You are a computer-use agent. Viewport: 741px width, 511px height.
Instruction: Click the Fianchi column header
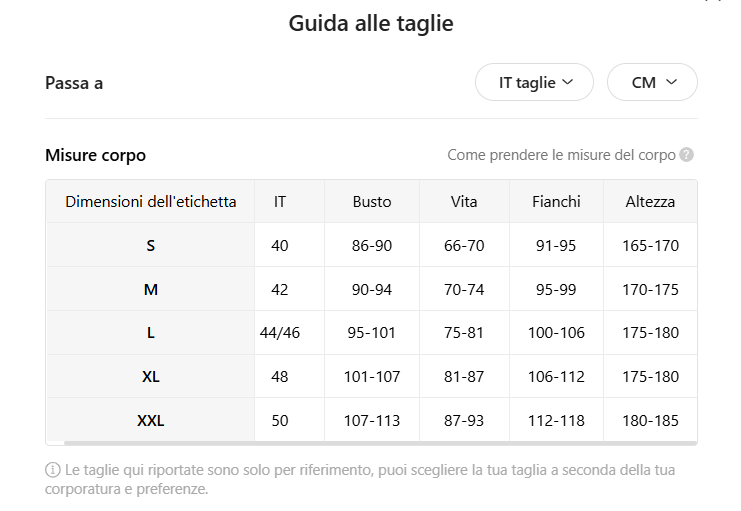[557, 202]
